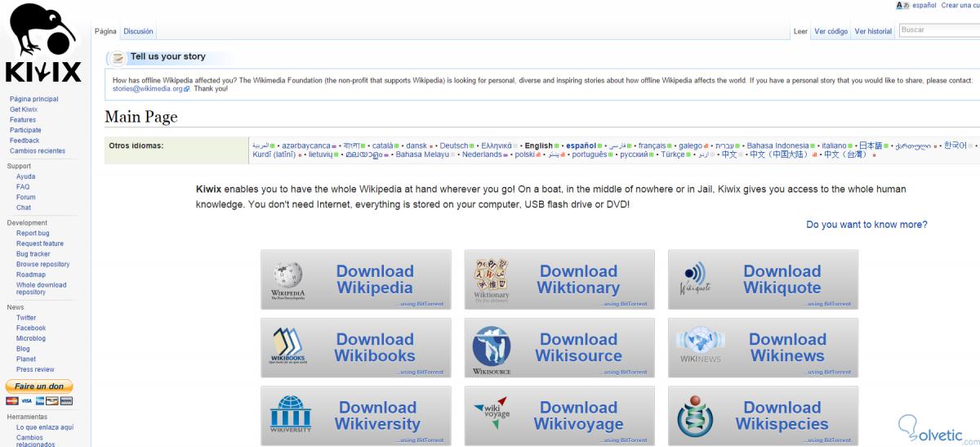The image size is (980, 447).
Task: Open 'Lo que enlaza aquí' tools link
Action: click(45, 427)
